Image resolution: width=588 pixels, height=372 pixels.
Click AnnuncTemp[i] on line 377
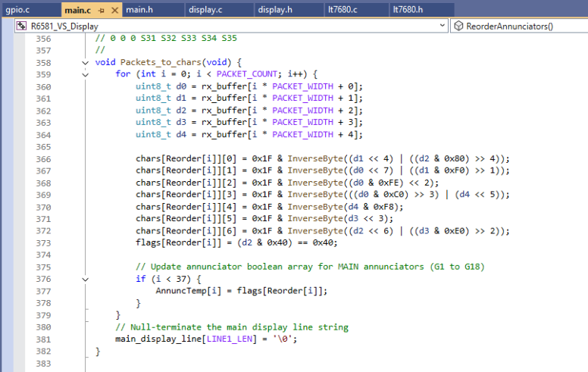coord(188,291)
